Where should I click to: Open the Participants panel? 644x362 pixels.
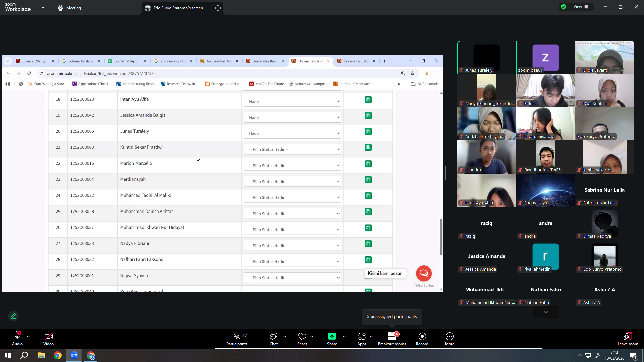237,339
